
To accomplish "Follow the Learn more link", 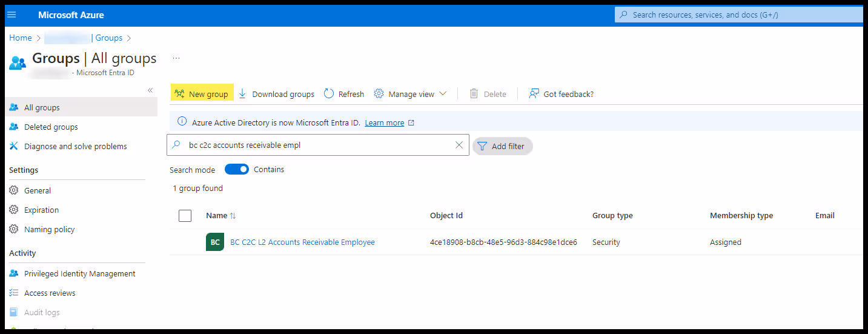I will click(384, 122).
